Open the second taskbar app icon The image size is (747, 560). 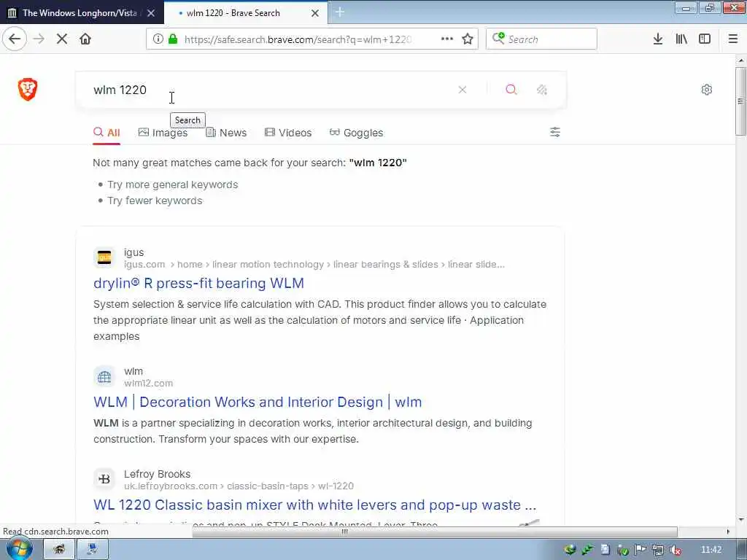pyautogui.click(x=93, y=550)
